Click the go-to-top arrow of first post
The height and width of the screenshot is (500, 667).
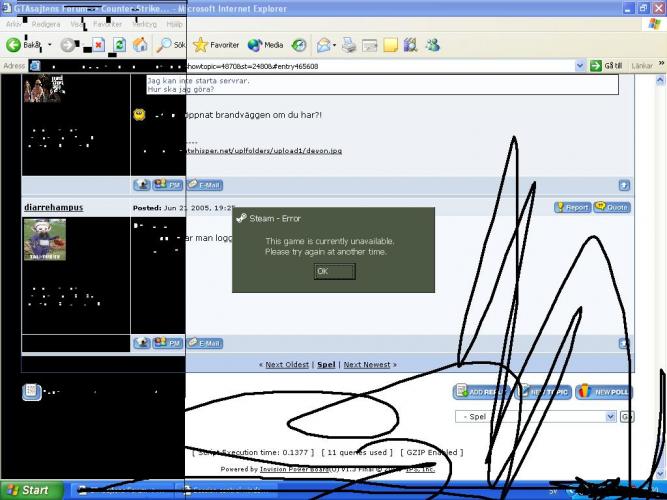click(x=624, y=185)
